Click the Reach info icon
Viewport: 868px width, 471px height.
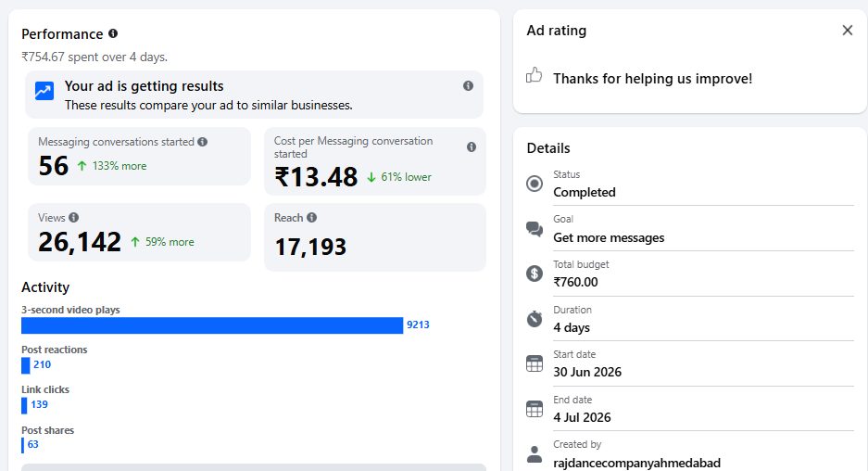311,218
